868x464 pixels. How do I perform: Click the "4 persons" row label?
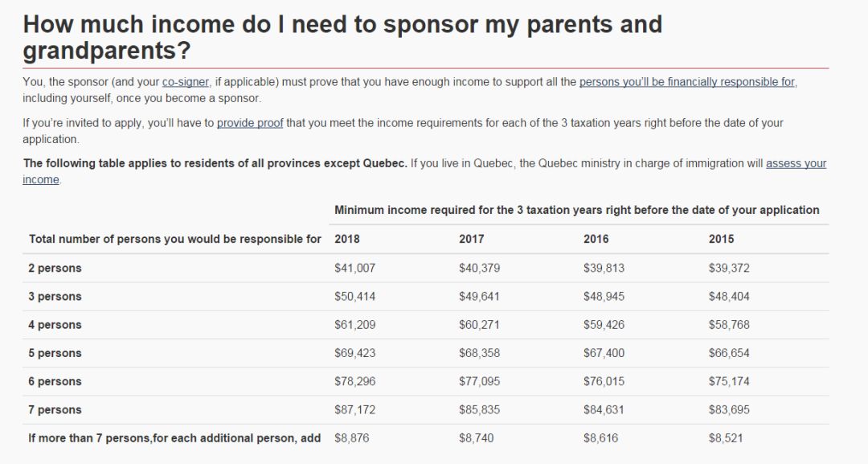click(55, 325)
